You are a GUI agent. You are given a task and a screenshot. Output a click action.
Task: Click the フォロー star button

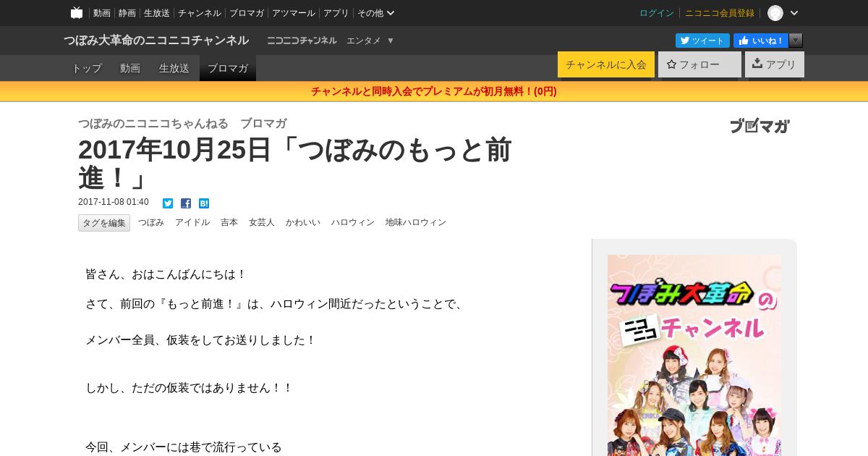(699, 64)
